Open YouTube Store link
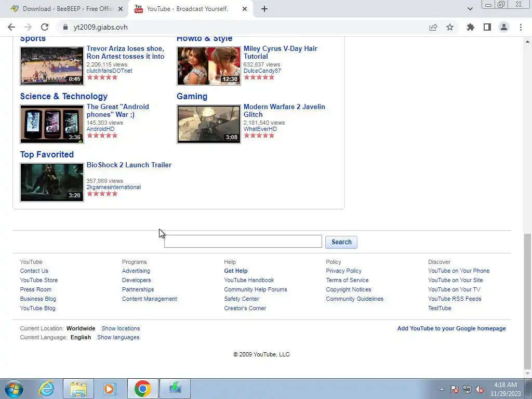The image size is (532, 399). click(38, 280)
